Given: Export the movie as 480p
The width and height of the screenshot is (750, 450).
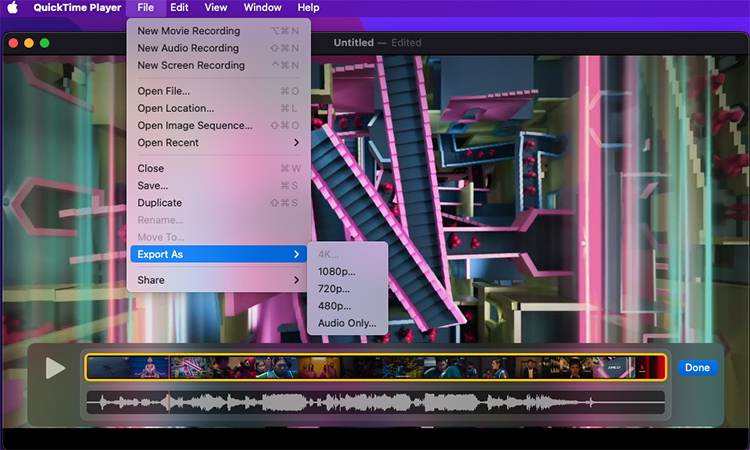Looking at the screenshot, I should click(347, 306).
